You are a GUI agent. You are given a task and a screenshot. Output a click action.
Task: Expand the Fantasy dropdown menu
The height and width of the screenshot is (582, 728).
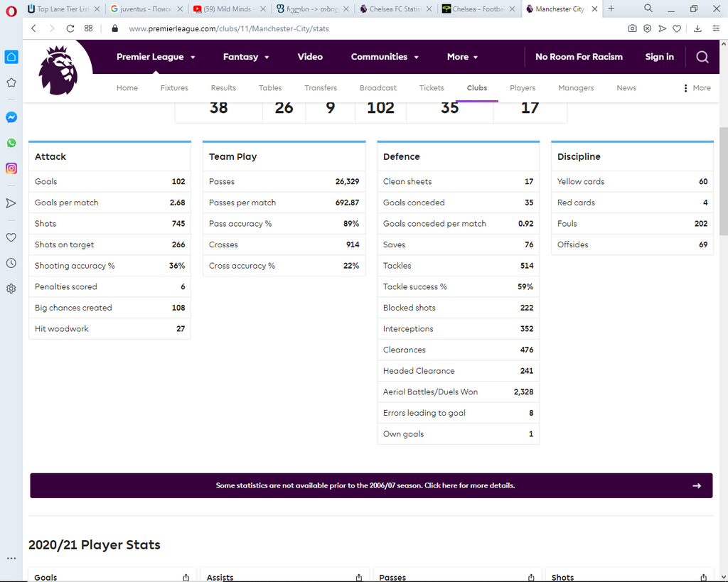(246, 57)
